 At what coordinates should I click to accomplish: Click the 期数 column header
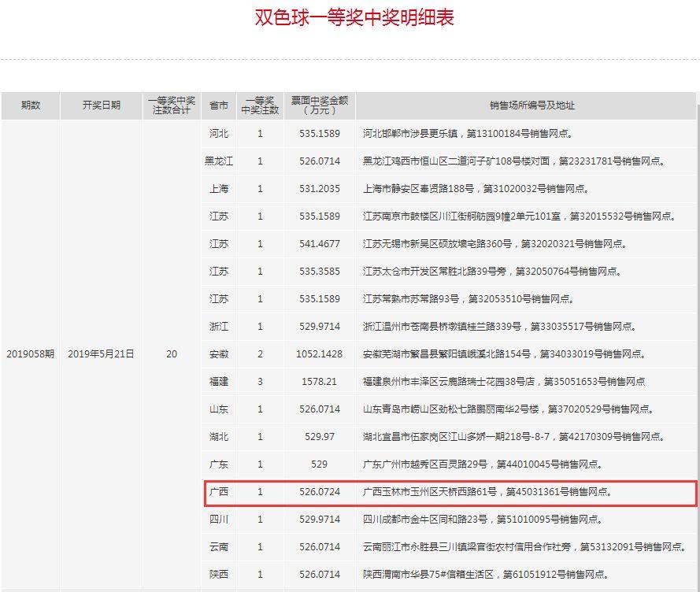[31, 105]
